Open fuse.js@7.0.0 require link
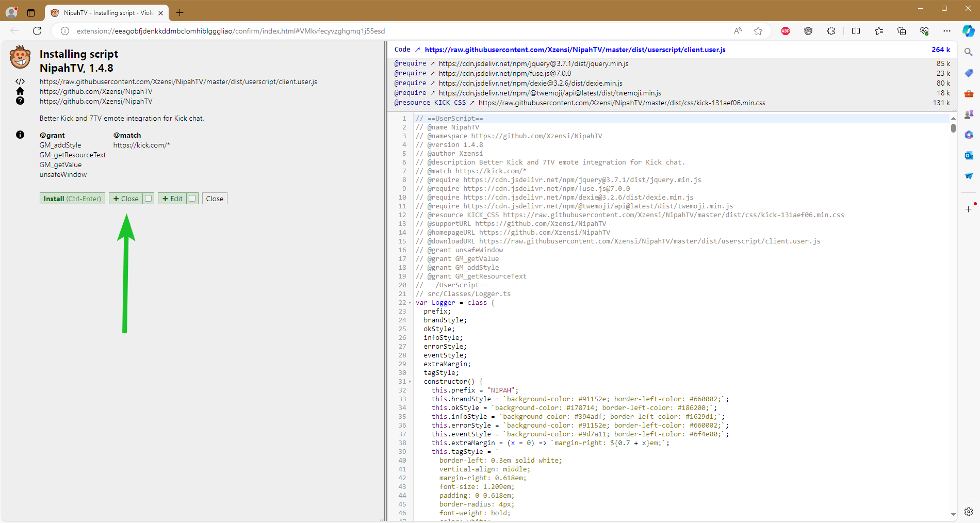The width and height of the screenshot is (980, 523). pos(505,73)
